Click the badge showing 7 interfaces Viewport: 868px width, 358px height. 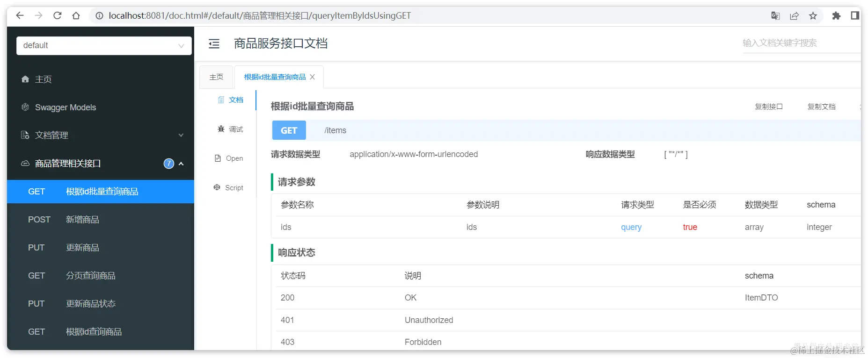point(169,164)
